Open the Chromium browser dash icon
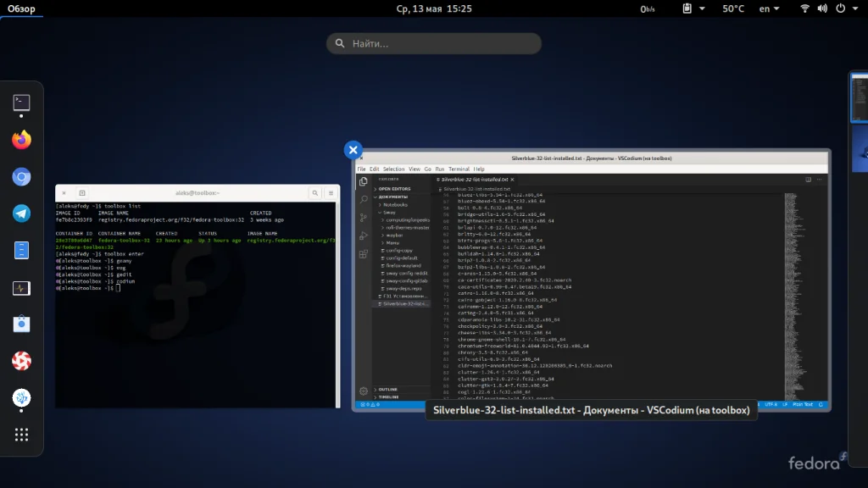 [x=21, y=177]
